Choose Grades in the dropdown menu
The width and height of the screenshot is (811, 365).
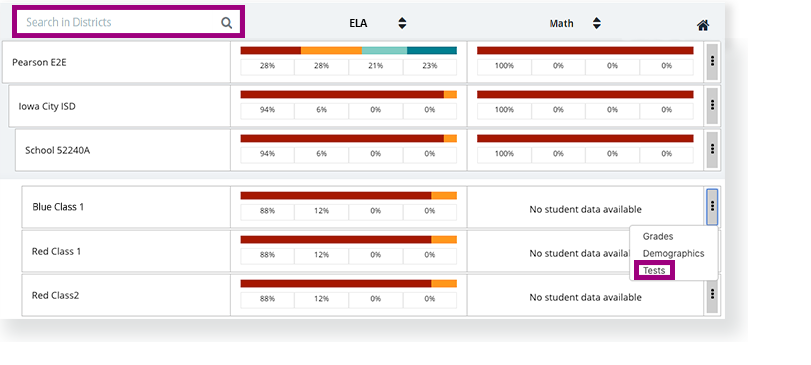[x=658, y=236]
